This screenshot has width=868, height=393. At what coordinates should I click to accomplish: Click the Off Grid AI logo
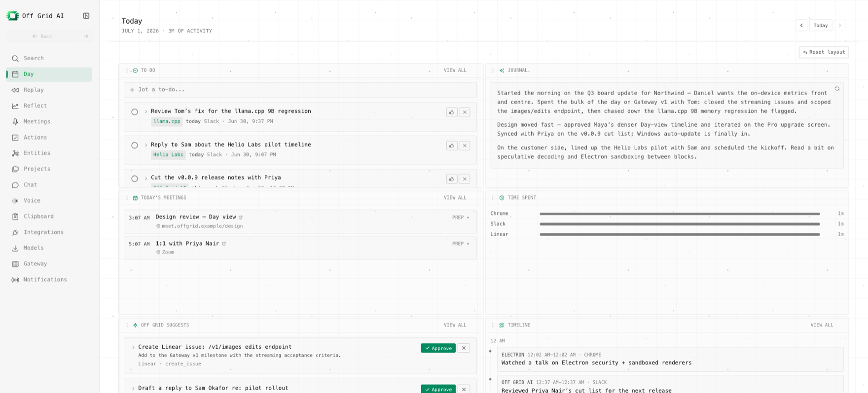pos(12,16)
